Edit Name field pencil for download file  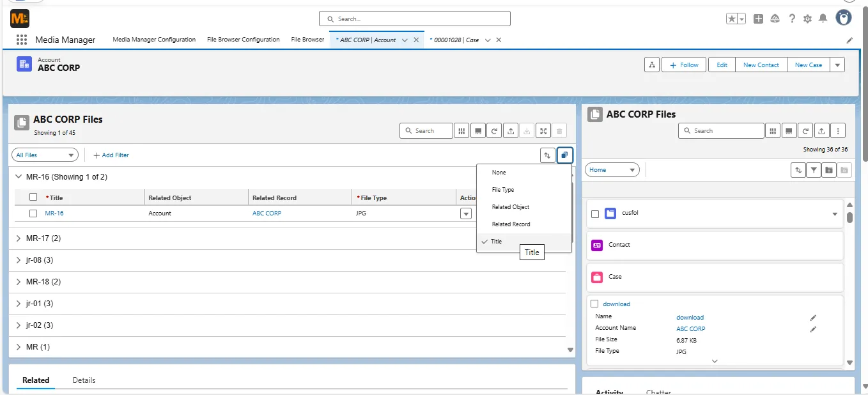(x=813, y=318)
